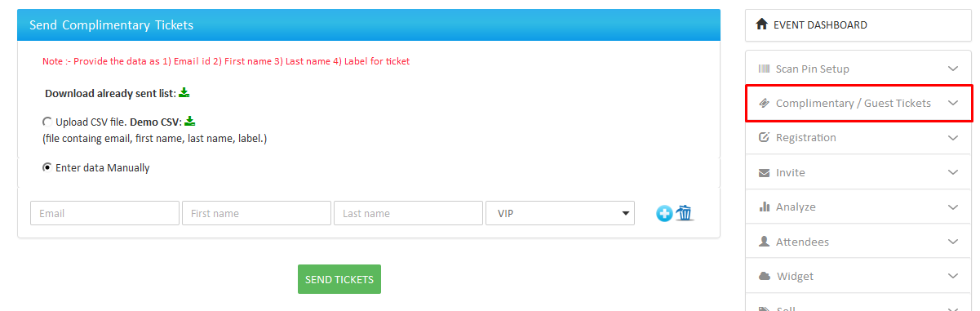Select the Upload CSV file option

47,122
